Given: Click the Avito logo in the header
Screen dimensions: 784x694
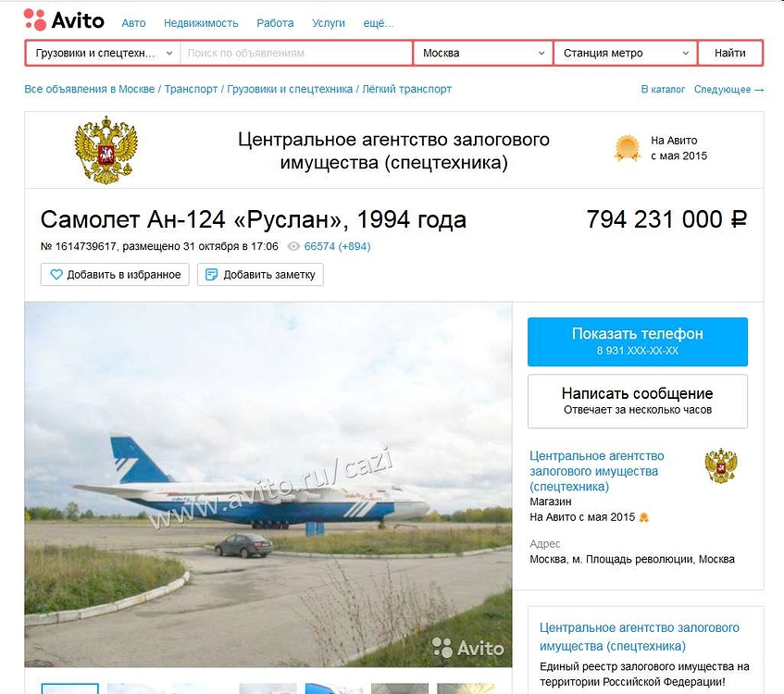Looking at the screenshot, I should (64, 20).
